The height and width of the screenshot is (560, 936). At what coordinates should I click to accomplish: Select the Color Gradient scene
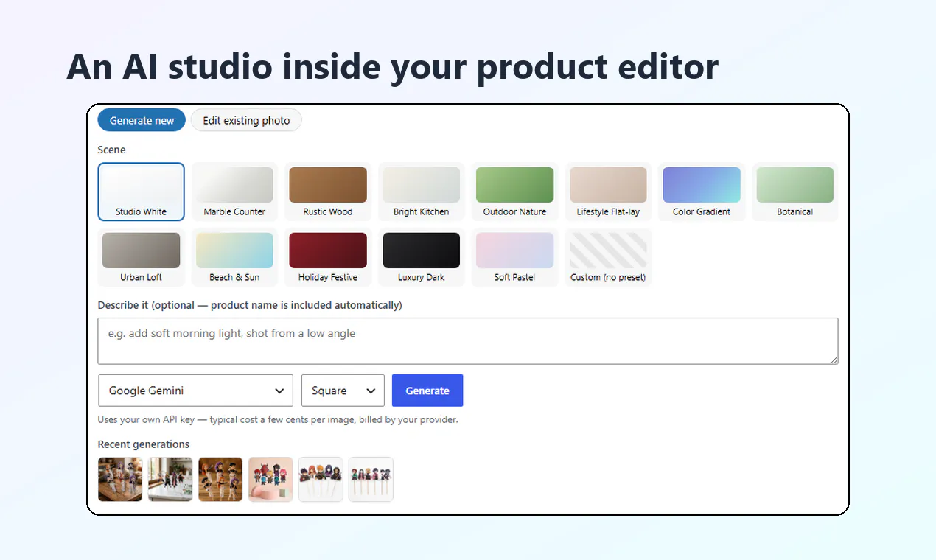(702, 192)
